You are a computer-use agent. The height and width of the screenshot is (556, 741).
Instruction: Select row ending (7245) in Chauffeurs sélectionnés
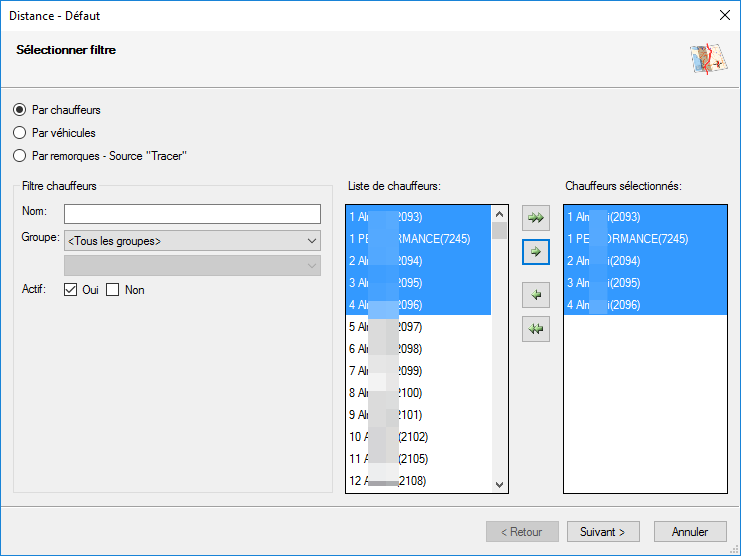645,239
